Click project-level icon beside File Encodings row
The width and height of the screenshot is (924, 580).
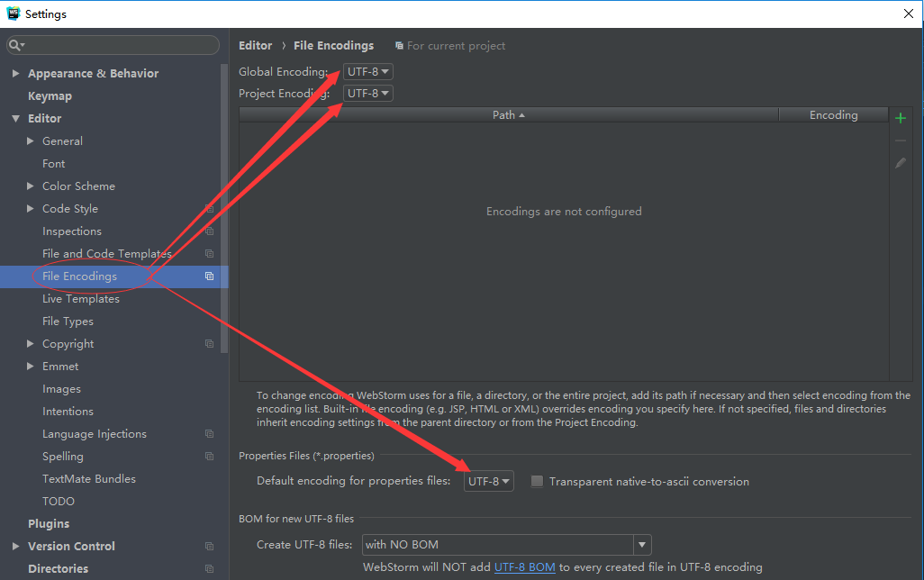coord(209,276)
